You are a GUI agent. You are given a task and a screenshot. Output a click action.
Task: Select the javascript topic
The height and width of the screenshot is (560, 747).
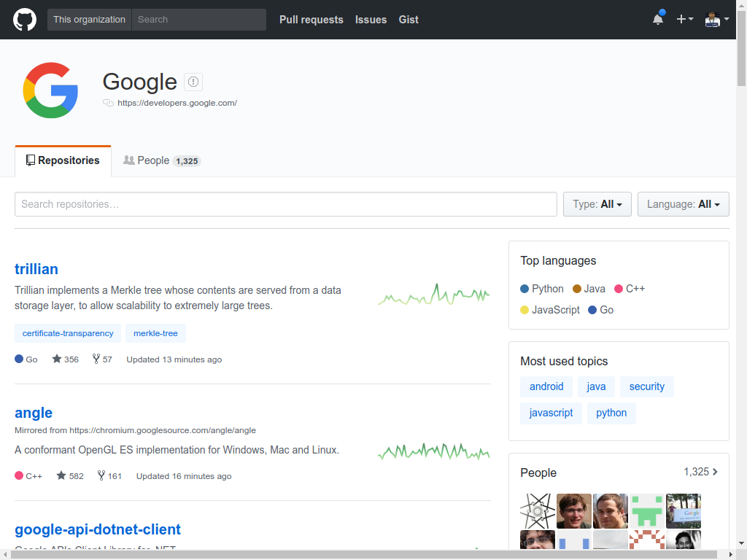tap(551, 413)
